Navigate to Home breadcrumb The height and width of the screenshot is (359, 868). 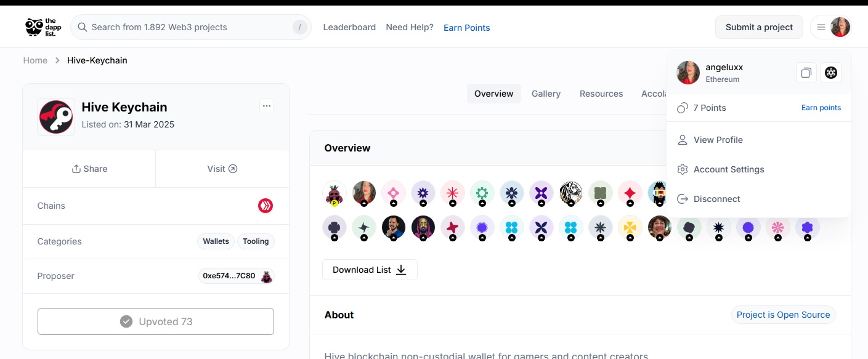[x=35, y=60]
